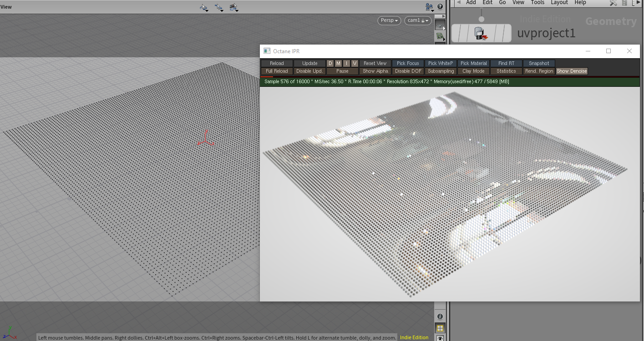Image resolution: width=644 pixels, height=341 pixels.
Task: Click the tumble view tool icon
Action: [x=204, y=7]
